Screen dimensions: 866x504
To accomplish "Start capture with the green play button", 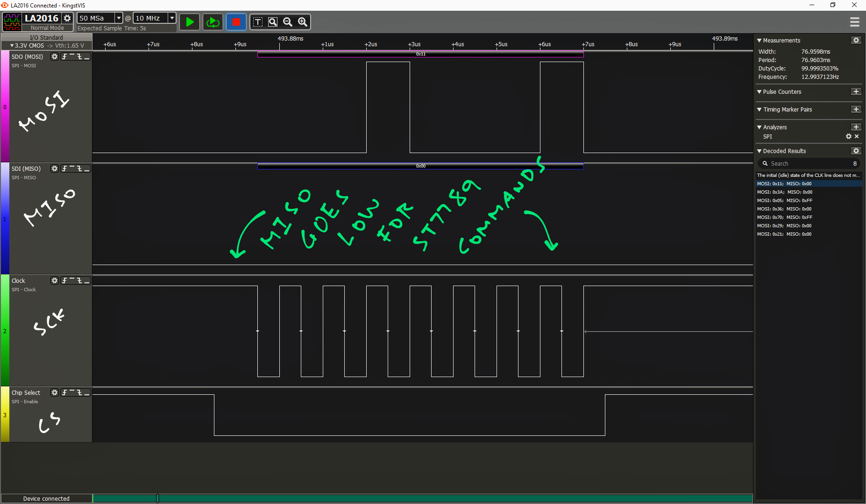I will [x=190, y=22].
